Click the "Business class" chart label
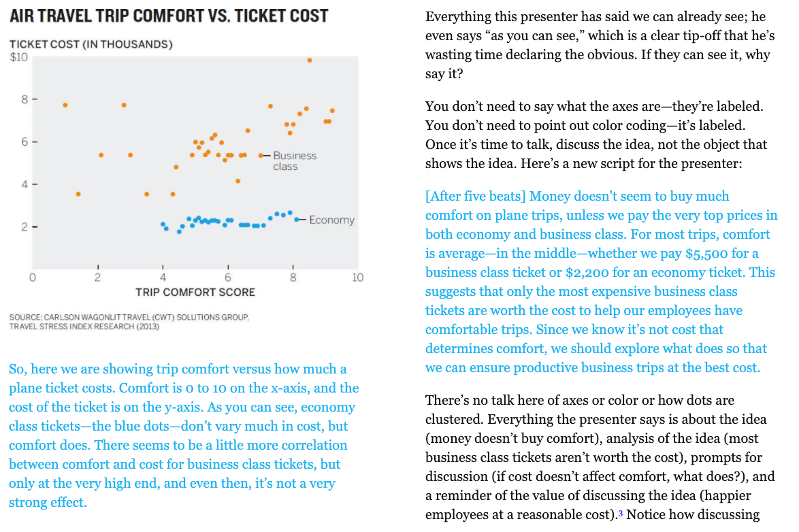Screen dimensions: 799x532 pos(294,161)
